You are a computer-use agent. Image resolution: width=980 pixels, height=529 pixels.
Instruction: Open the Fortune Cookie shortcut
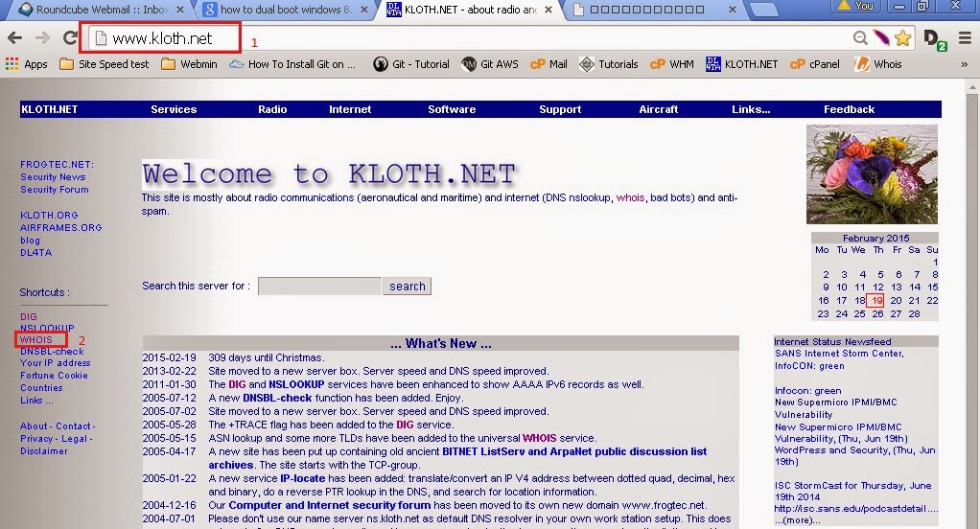(x=54, y=376)
